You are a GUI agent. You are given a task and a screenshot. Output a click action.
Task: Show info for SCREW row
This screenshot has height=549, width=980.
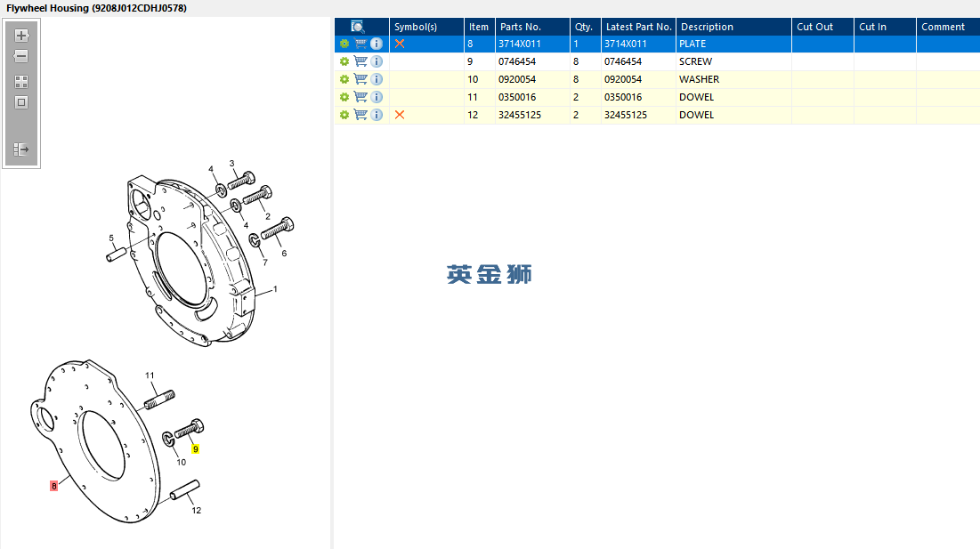(x=377, y=61)
